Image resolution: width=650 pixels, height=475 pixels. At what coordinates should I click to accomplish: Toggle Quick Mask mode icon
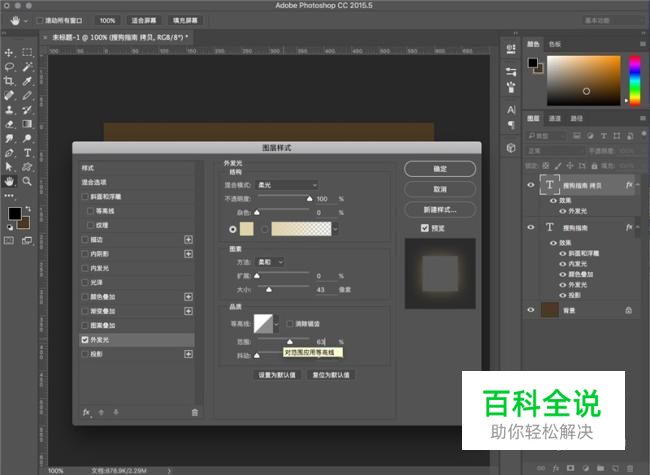click(x=9, y=240)
